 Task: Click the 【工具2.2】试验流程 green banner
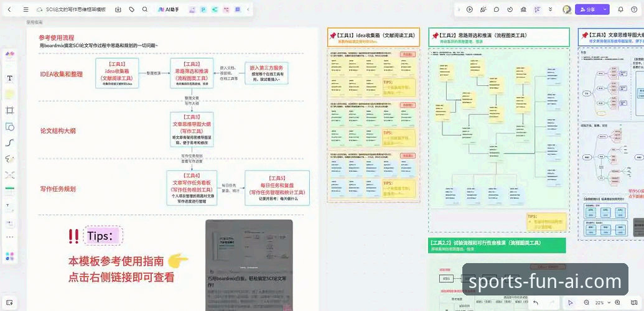coord(497,245)
